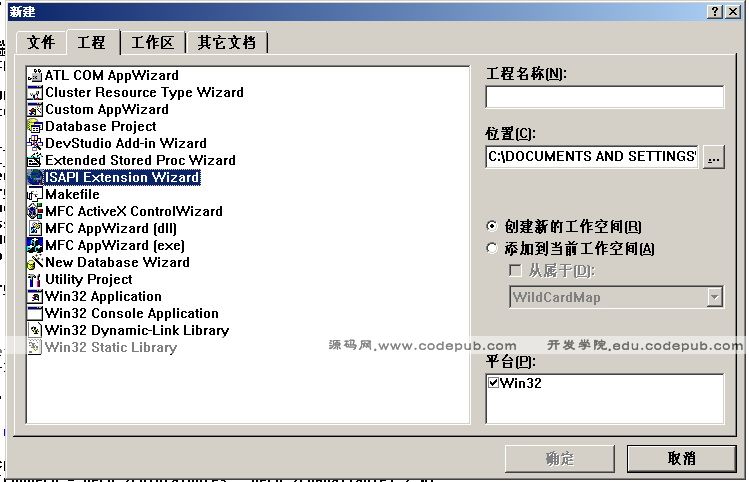749x482 pixels.
Task: Click the New Database Wizard icon
Action: coord(35,262)
